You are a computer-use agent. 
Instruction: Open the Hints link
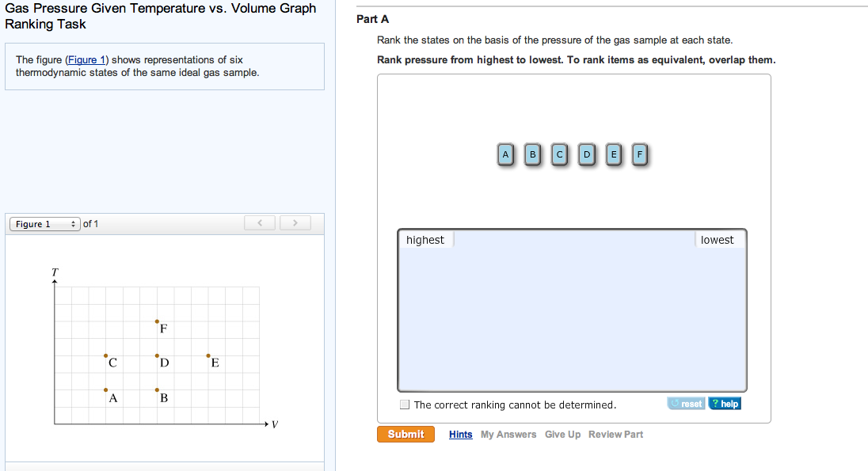click(x=460, y=434)
